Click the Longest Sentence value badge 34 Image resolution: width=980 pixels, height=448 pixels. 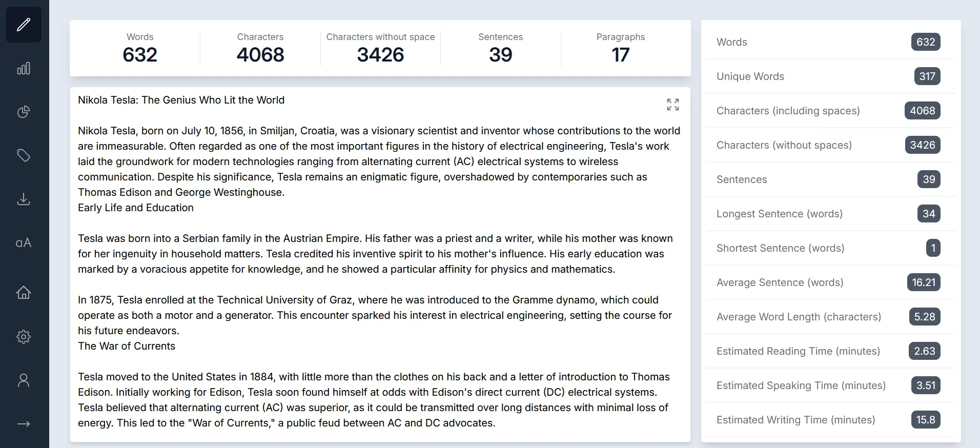click(928, 214)
